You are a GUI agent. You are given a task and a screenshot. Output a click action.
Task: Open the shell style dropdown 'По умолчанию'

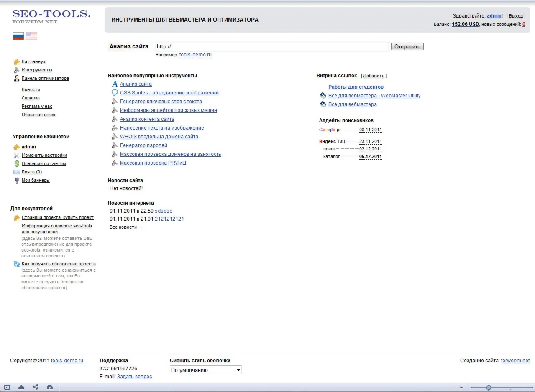(x=205, y=370)
